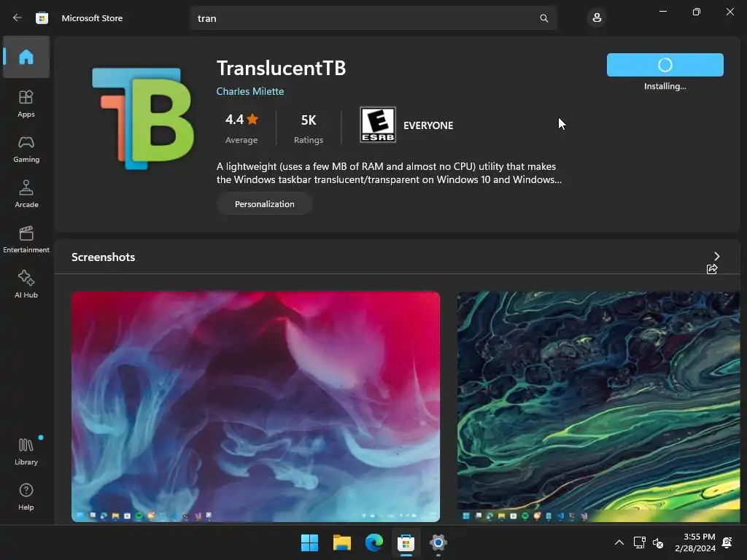Viewport: 747px width, 560px height.
Task: Switch to the Apps section
Action: point(26,104)
